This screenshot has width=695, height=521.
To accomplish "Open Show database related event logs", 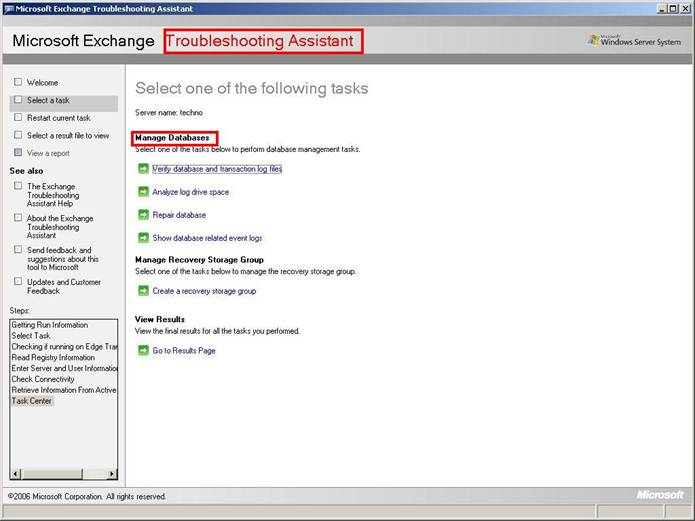I will click(x=207, y=238).
